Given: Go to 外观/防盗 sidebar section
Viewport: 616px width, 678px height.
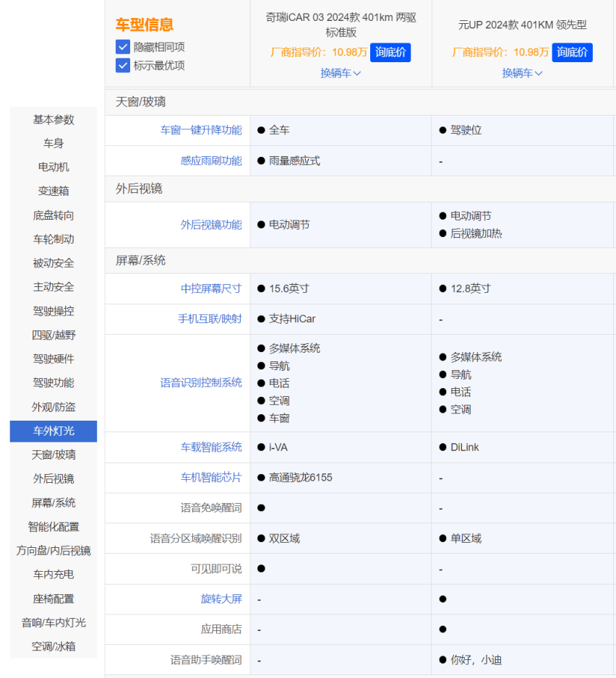Looking at the screenshot, I should tap(54, 407).
